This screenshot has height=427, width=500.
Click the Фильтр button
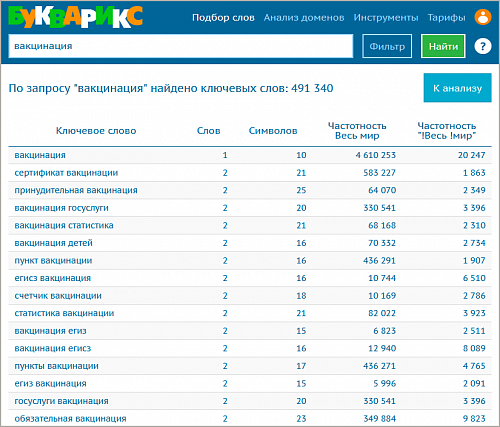(387, 46)
